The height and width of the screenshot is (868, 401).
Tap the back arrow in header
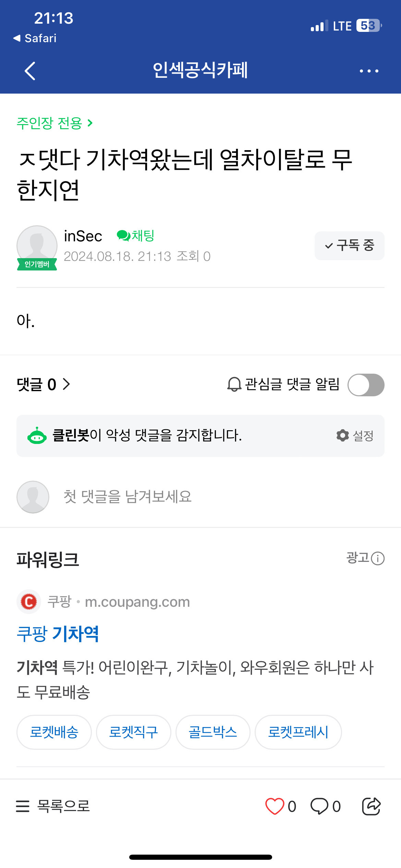[30, 71]
